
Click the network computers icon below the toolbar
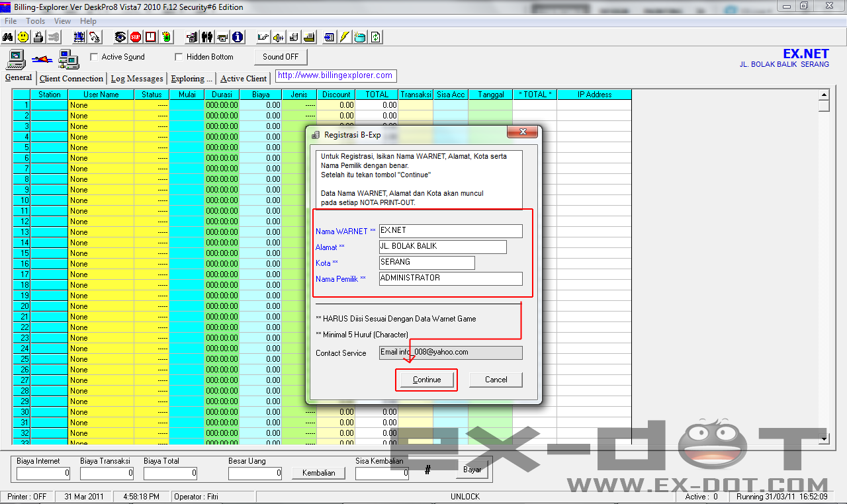68,59
